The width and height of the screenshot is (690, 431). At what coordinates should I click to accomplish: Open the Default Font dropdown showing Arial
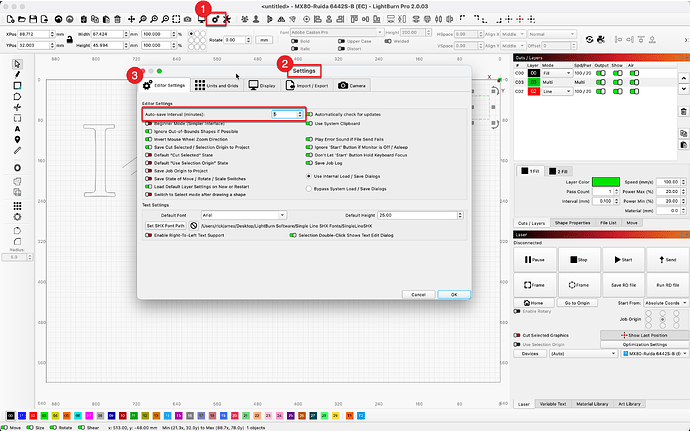[x=244, y=215]
